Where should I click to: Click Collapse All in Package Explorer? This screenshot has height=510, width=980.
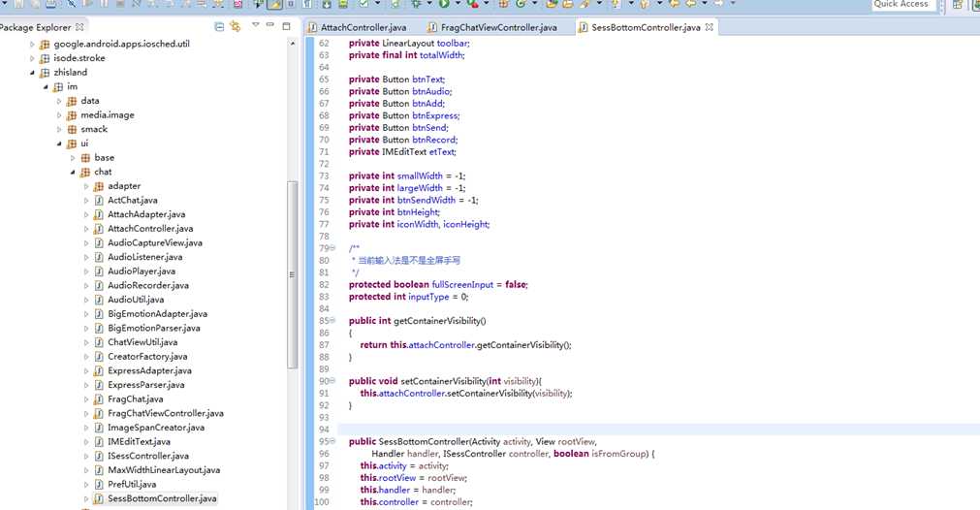tap(219, 26)
